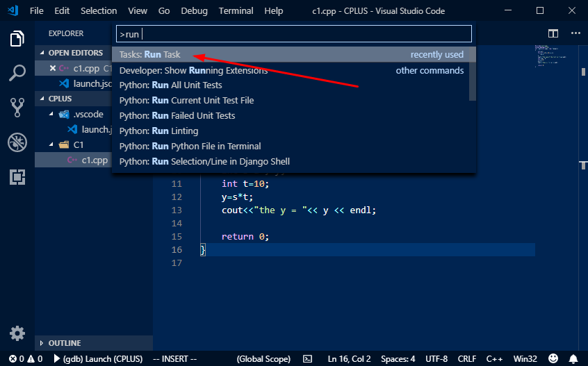Select Python: Run All Unit Tests
The width and height of the screenshot is (588, 366).
click(291, 85)
